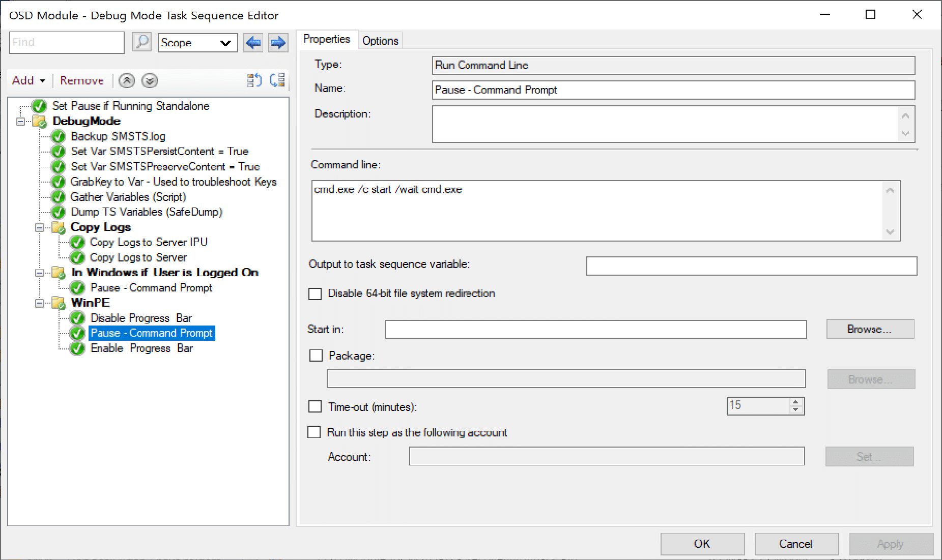The height and width of the screenshot is (560, 942).
Task: Increase time-out value with spinner up arrow
Action: click(795, 402)
